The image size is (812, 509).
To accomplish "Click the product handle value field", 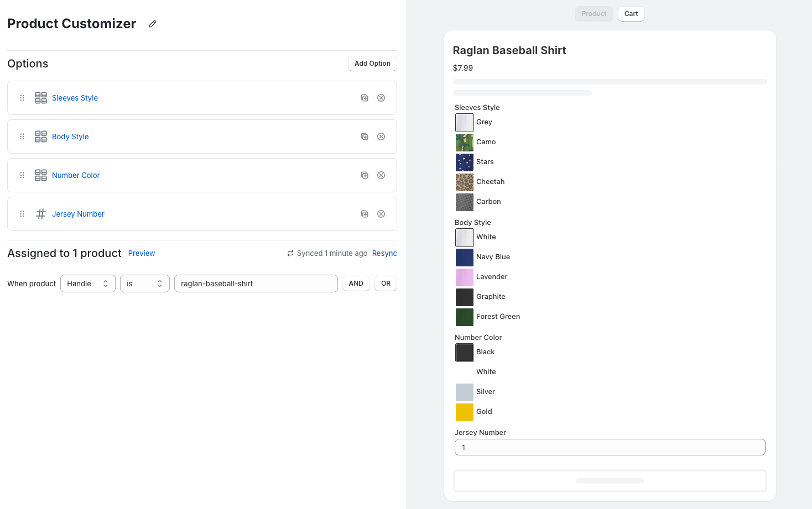I will point(256,284).
